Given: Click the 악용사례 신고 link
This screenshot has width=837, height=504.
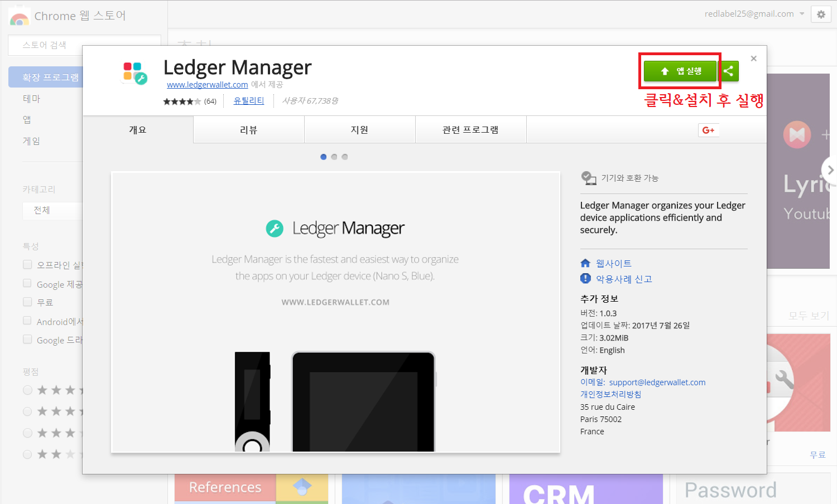Looking at the screenshot, I should 624,279.
